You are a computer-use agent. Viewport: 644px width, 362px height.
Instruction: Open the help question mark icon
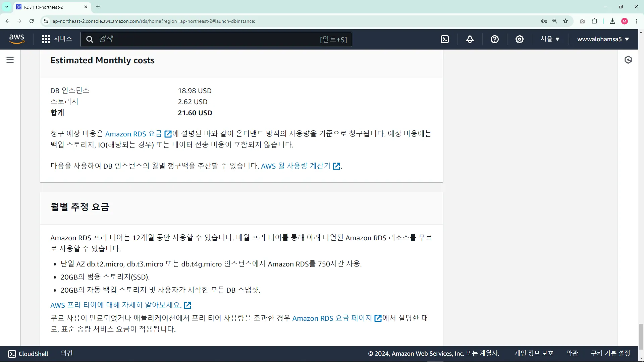494,39
